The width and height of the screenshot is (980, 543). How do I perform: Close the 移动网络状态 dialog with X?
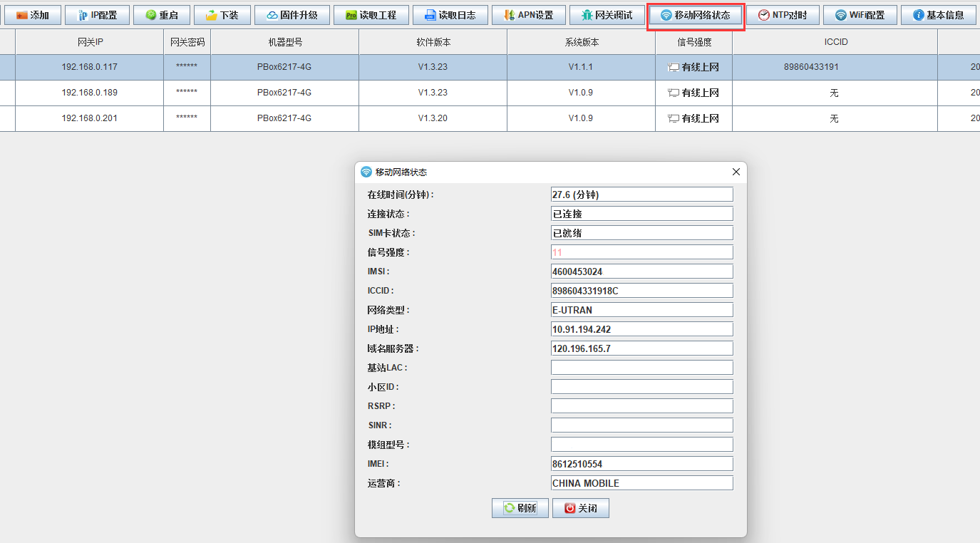tap(736, 172)
